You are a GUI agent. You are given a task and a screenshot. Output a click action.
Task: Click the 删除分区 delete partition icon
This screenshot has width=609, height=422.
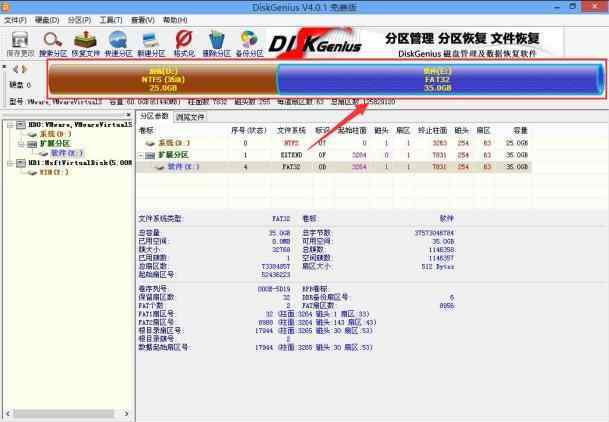(216, 44)
